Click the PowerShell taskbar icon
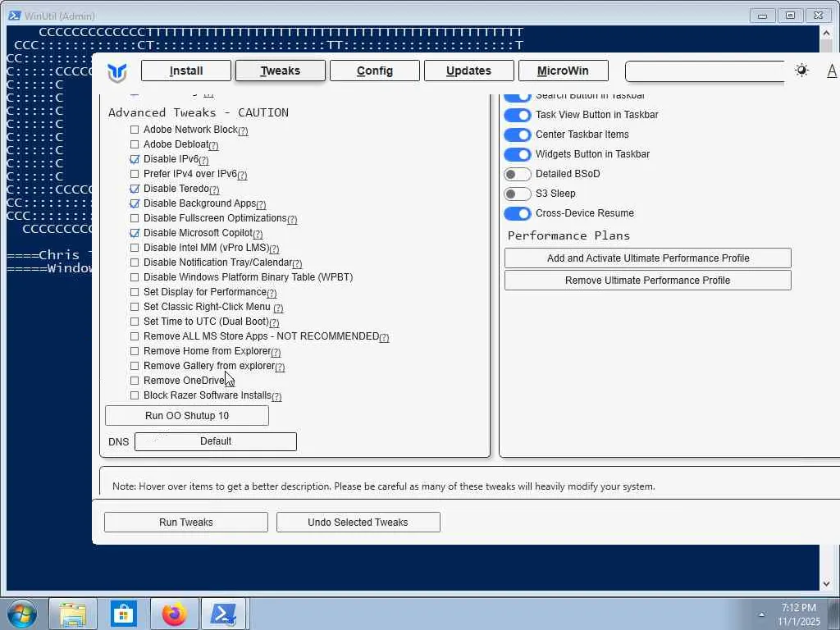 224,614
